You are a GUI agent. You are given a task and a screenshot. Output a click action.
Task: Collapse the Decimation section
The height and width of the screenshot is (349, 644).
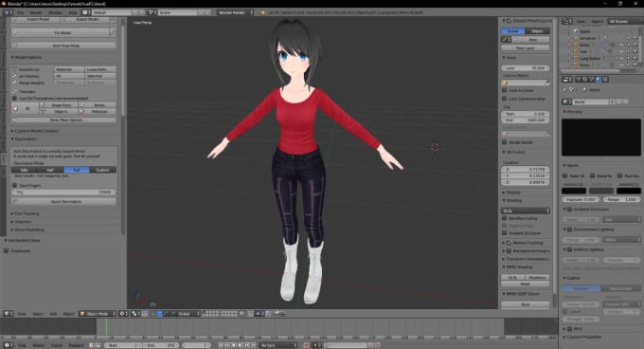tap(24, 139)
